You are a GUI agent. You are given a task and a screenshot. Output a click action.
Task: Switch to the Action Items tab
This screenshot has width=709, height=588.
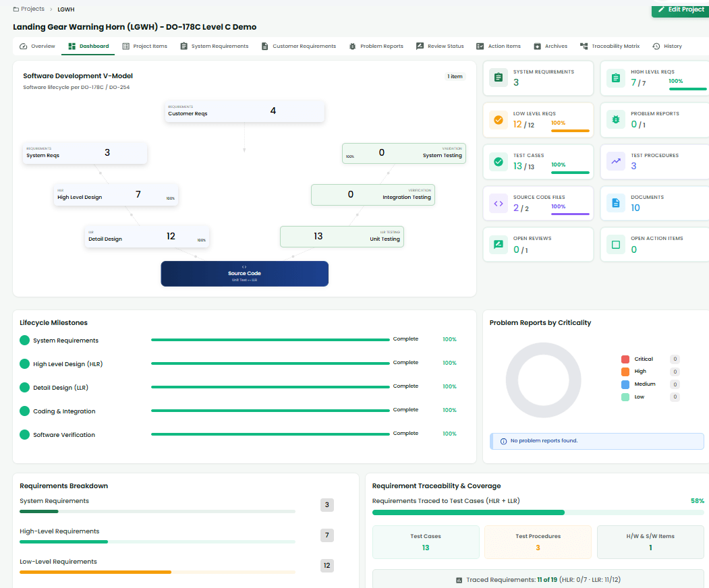pos(499,46)
